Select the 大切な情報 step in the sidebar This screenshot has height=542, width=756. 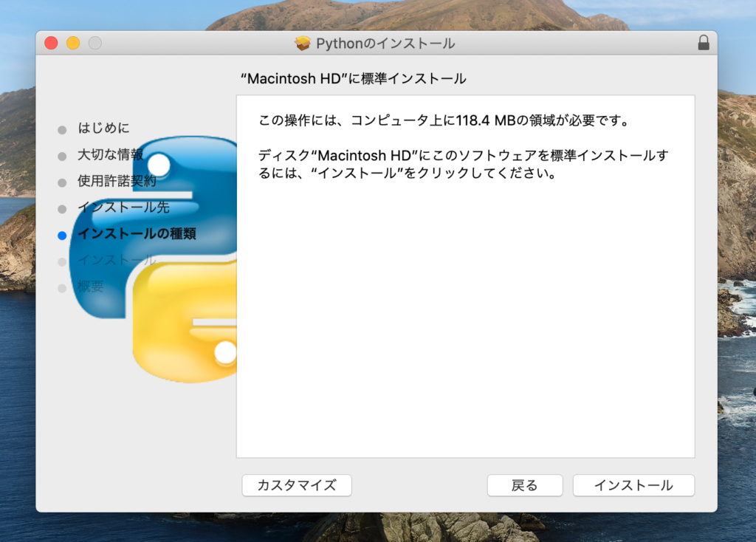coord(111,154)
